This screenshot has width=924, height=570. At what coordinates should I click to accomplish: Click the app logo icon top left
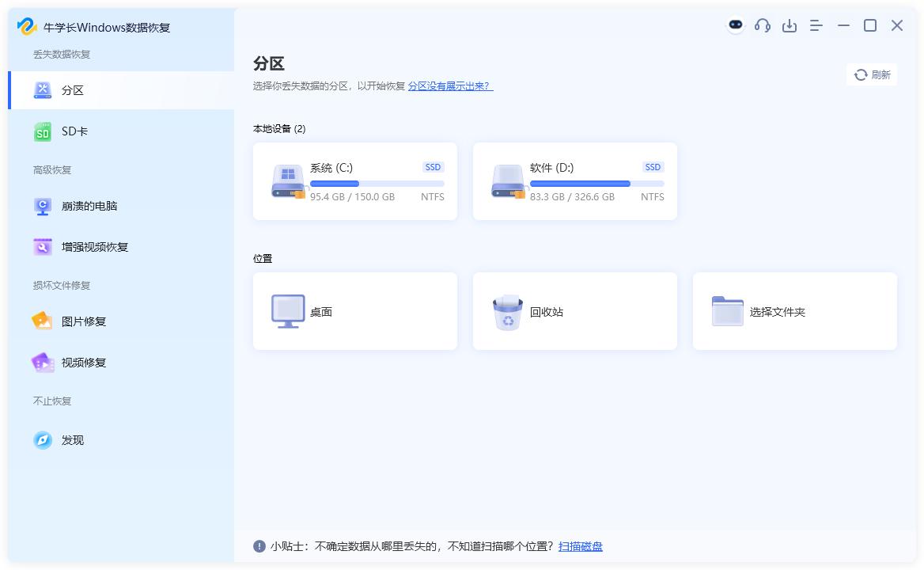pyautogui.click(x=26, y=25)
